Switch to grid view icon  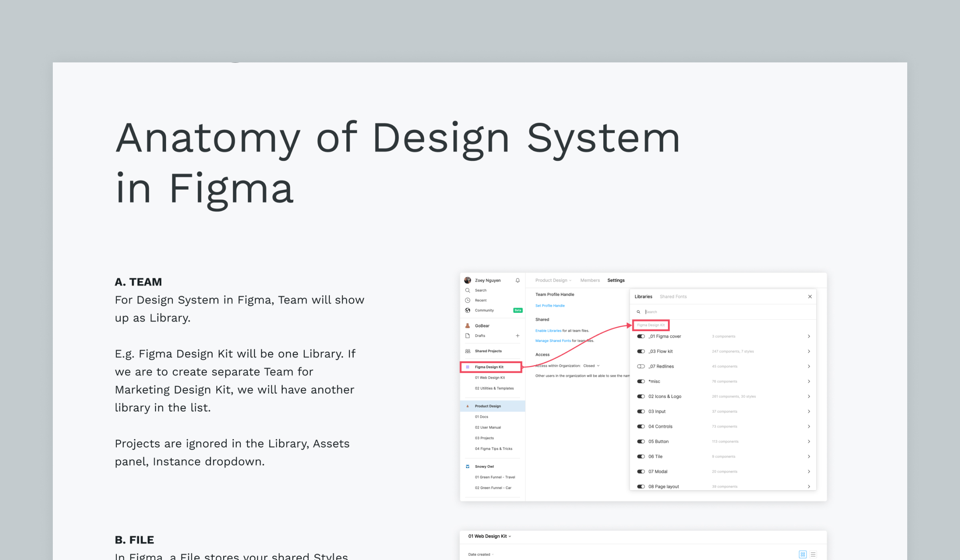point(803,554)
